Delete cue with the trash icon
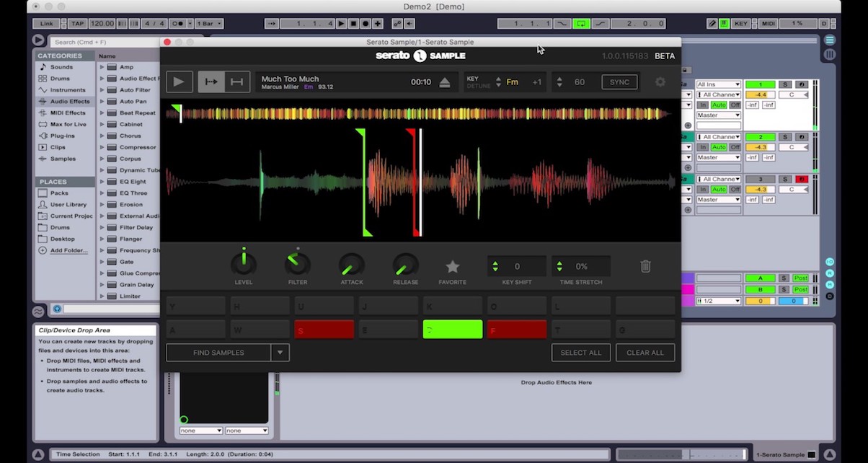This screenshot has width=868, height=463. (646, 266)
